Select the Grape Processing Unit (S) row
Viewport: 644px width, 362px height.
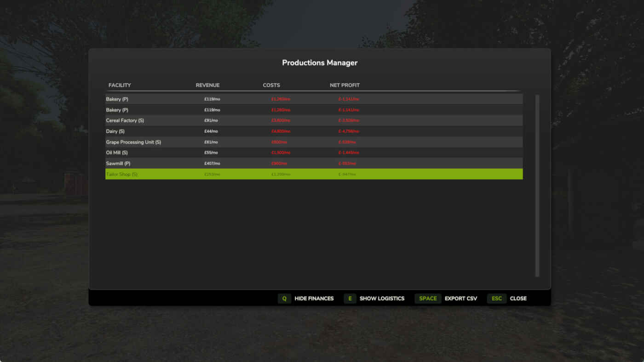[314, 142]
